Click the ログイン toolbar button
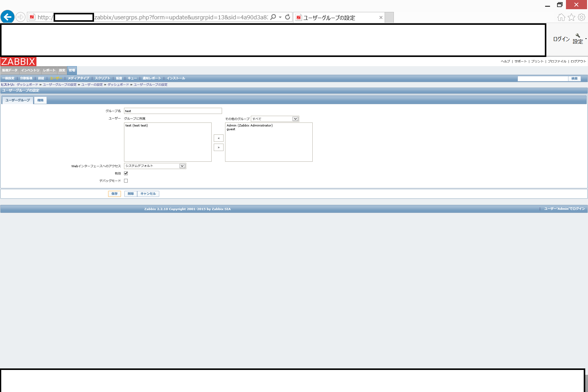Screen dimensions: 588x392 561,39
